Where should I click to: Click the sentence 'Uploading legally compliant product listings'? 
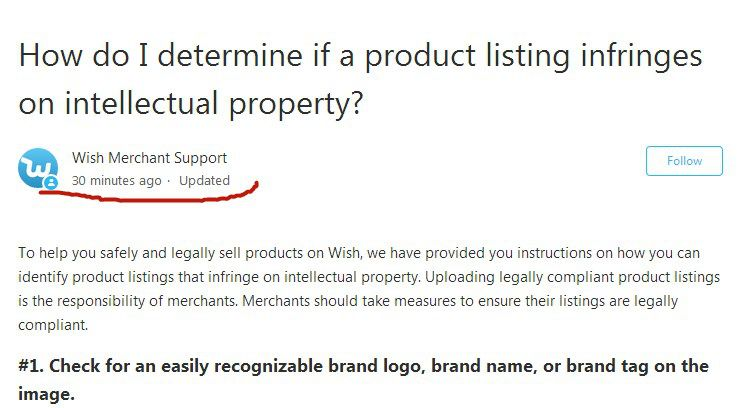(572, 277)
